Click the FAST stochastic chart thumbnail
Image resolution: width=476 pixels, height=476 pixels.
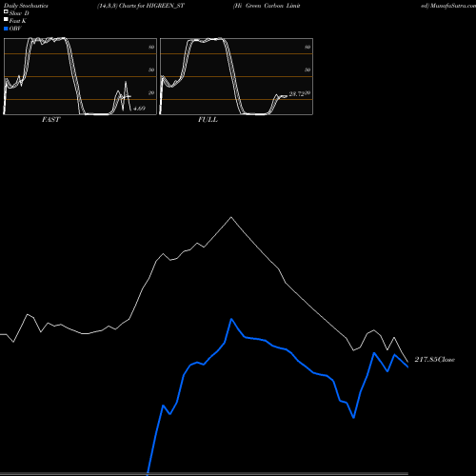coord(80,76)
